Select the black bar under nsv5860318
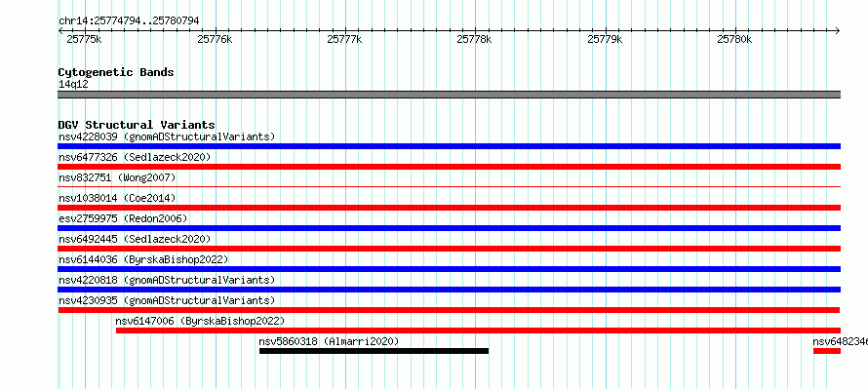This screenshot has width=868, height=389. pyautogui.click(x=374, y=351)
